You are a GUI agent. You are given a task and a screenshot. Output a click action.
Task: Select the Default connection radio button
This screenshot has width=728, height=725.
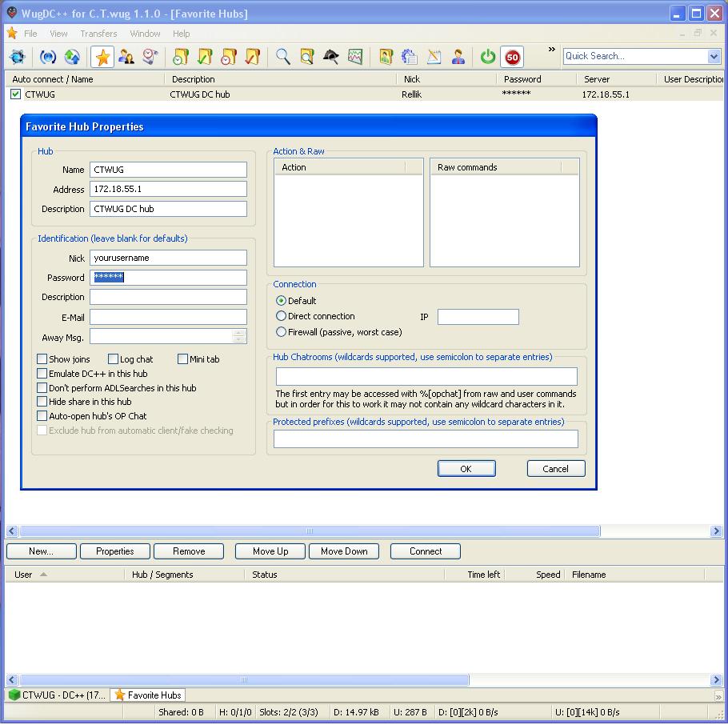pos(281,301)
